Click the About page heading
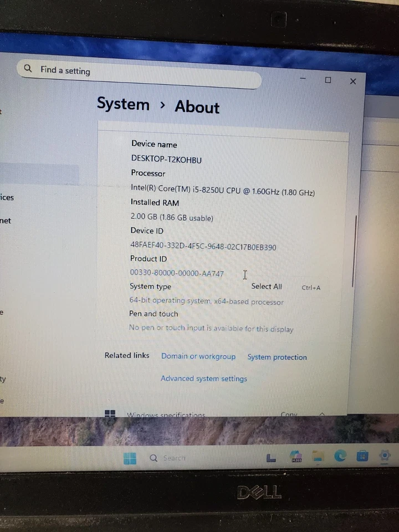The height and width of the screenshot is (532, 399). (197, 106)
